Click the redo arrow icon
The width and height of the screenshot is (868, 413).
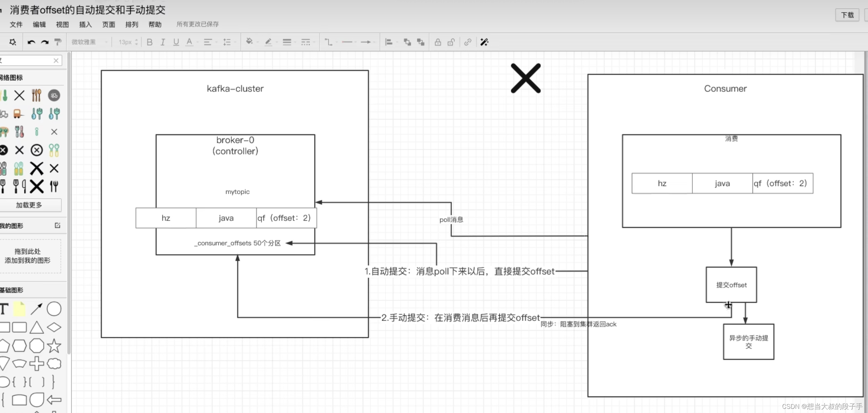pyautogui.click(x=45, y=42)
